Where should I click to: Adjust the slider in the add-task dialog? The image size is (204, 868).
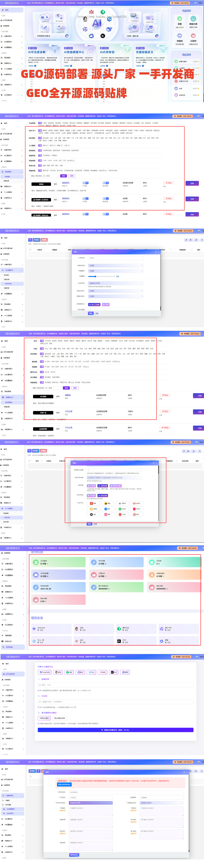[101, 276]
